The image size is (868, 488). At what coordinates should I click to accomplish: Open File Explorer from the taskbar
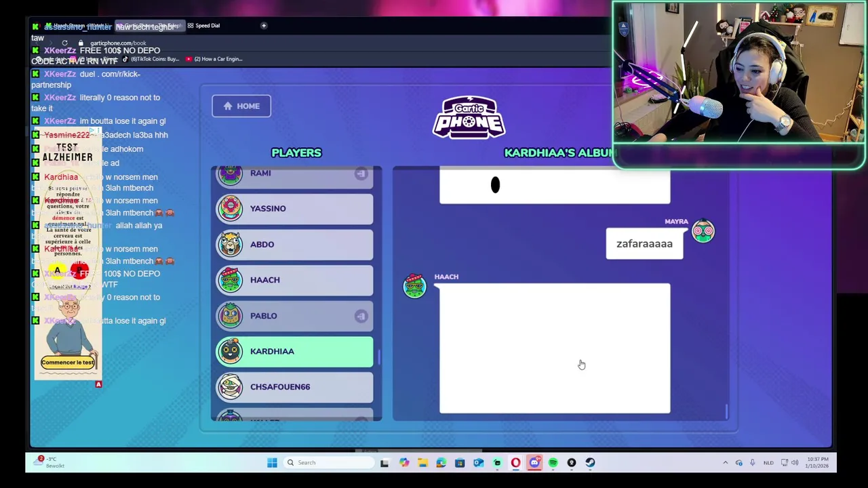pyautogui.click(x=422, y=463)
